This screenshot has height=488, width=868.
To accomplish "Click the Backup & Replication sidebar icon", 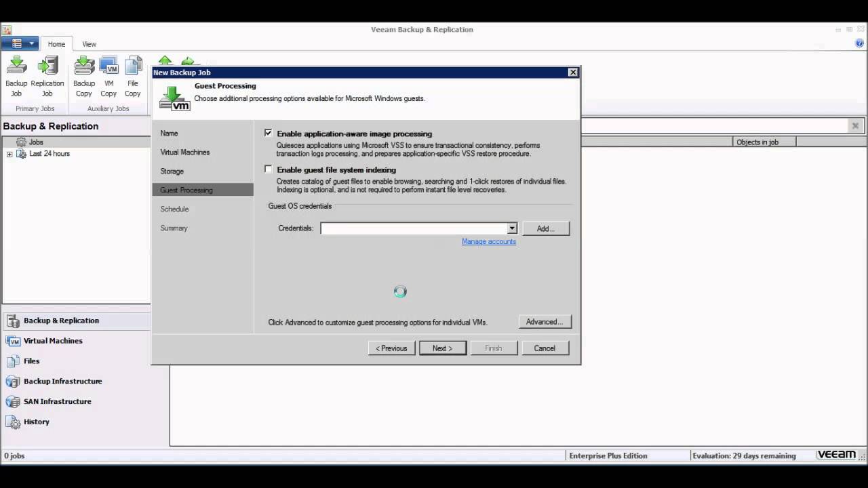I will (x=13, y=321).
